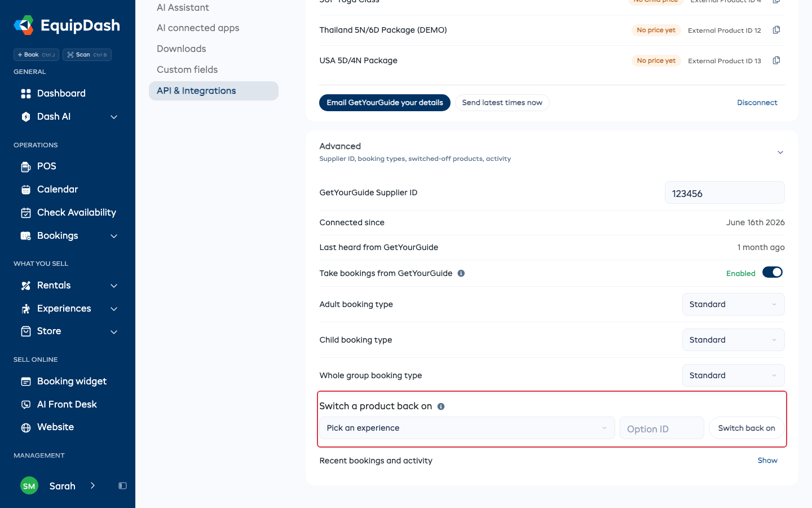Open Adult booking type dropdown
812x508 pixels.
coord(733,304)
